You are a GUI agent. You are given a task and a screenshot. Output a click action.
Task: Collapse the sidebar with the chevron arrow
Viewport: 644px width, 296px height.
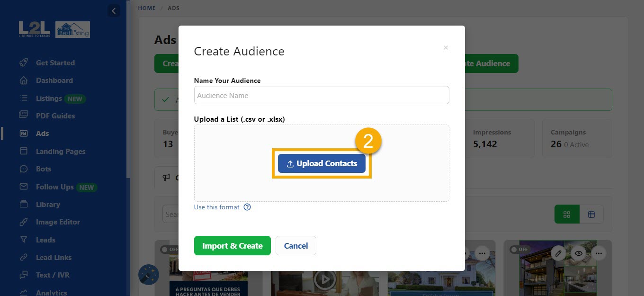[114, 10]
